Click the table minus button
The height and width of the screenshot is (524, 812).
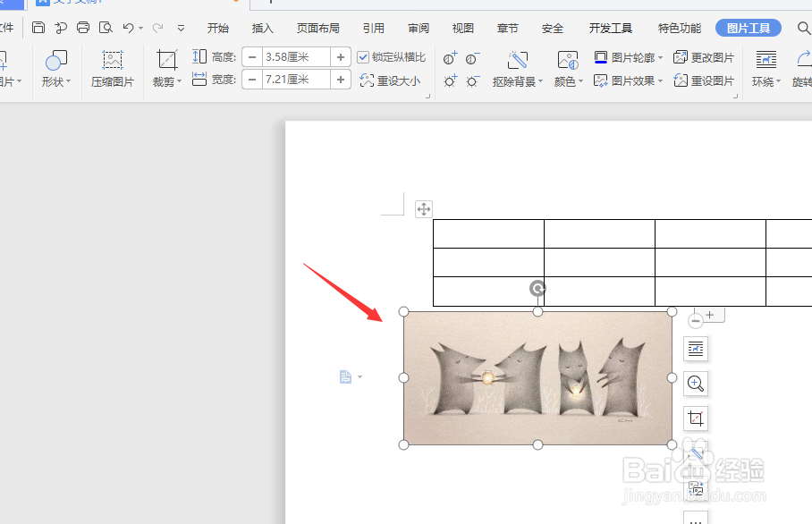(696, 321)
